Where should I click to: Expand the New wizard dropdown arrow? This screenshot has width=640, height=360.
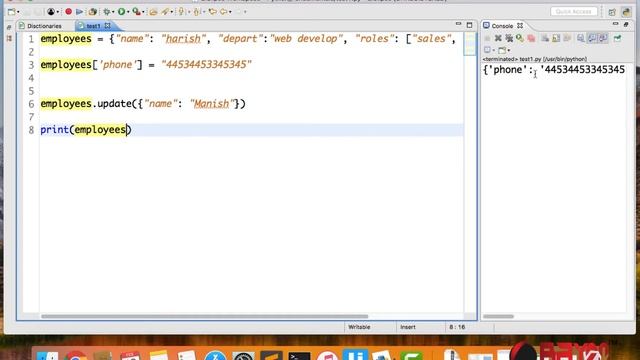[18, 12]
